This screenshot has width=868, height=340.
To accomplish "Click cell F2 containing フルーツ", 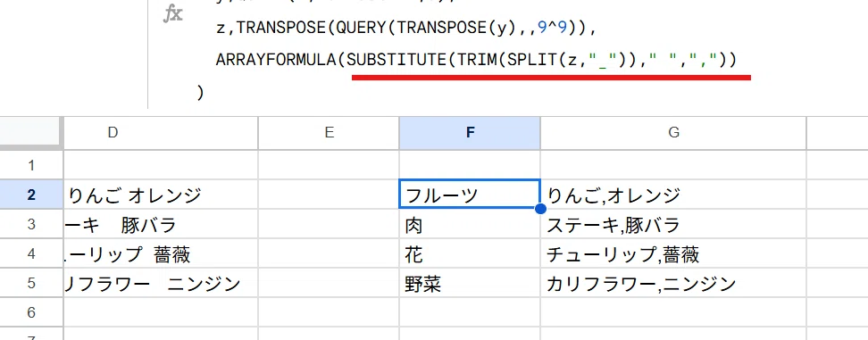I will click(470, 195).
